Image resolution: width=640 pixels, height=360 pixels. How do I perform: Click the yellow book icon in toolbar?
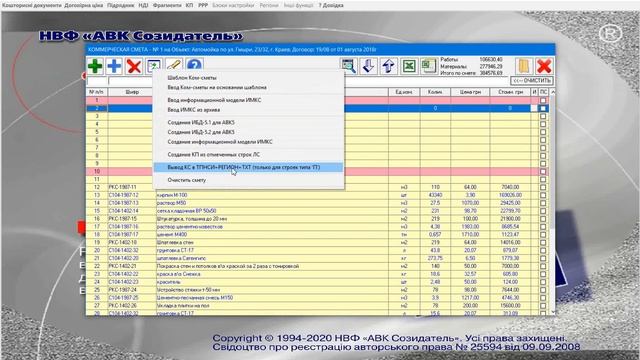coord(524,66)
